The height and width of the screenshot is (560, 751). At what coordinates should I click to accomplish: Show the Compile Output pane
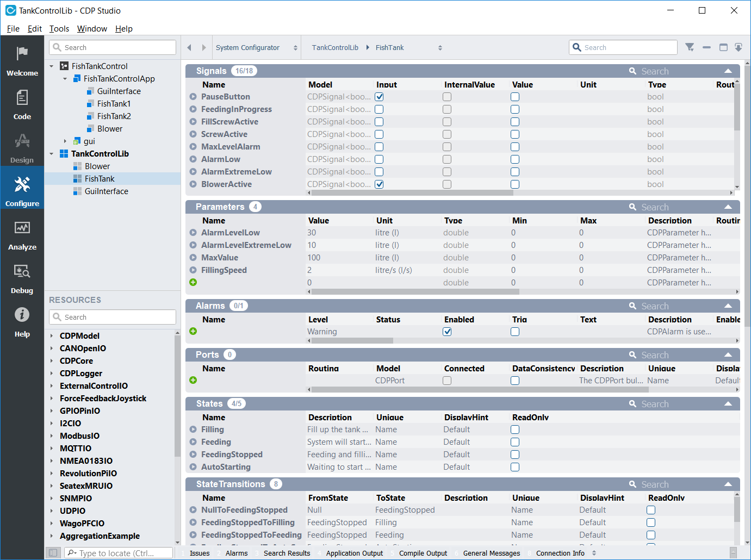coord(423,553)
